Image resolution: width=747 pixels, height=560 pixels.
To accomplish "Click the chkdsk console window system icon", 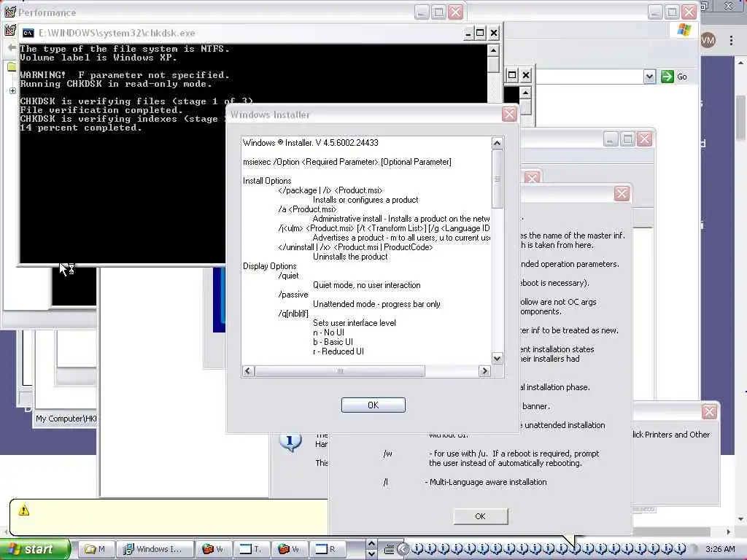I will [x=28, y=33].
